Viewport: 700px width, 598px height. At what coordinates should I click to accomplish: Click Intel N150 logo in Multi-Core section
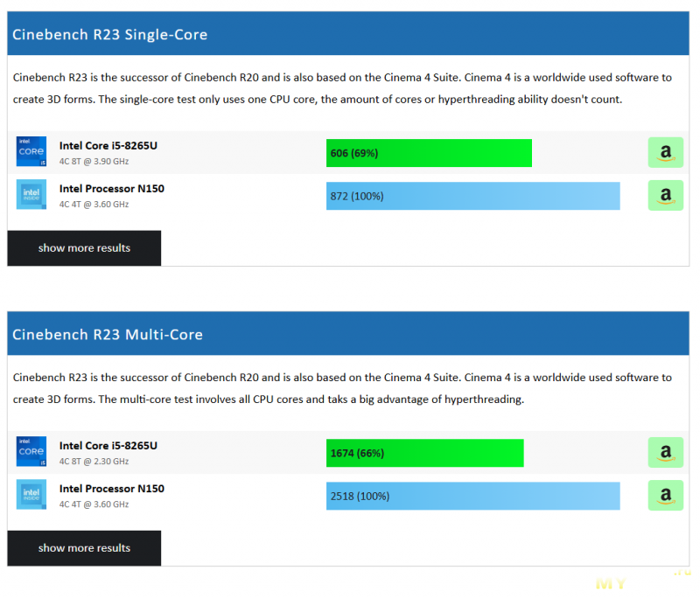click(31, 494)
